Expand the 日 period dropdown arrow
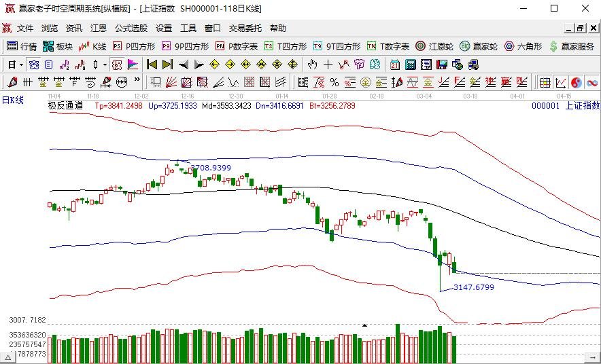Image resolution: width=601 pixels, height=364 pixels. click(22, 65)
